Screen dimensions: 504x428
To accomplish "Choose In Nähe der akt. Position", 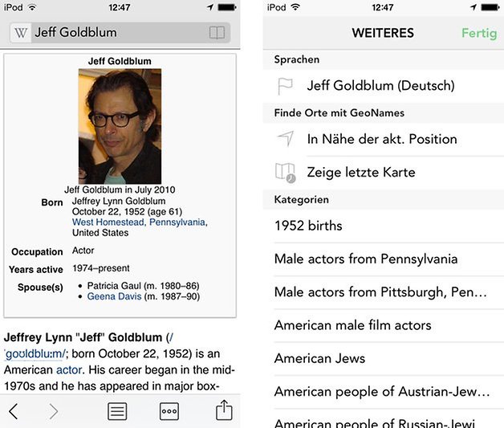I will [384, 139].
